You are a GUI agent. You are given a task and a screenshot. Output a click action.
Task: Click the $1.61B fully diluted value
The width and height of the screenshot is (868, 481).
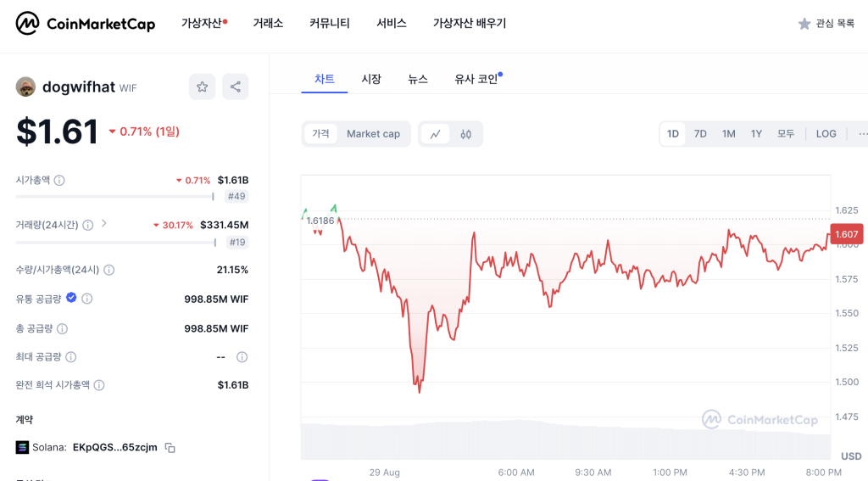point(233,385)
